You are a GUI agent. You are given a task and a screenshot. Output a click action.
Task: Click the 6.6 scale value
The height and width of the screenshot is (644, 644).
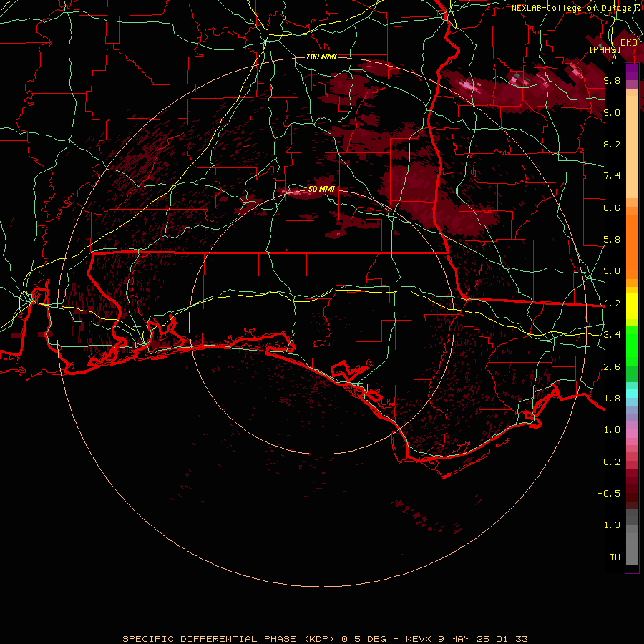[612, 208]
